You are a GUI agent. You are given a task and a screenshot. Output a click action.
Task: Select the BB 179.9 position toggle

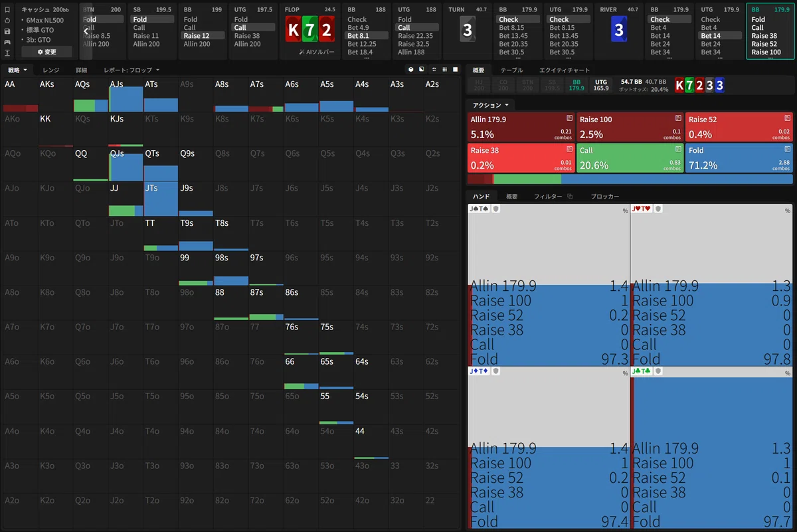coord(575,84)
